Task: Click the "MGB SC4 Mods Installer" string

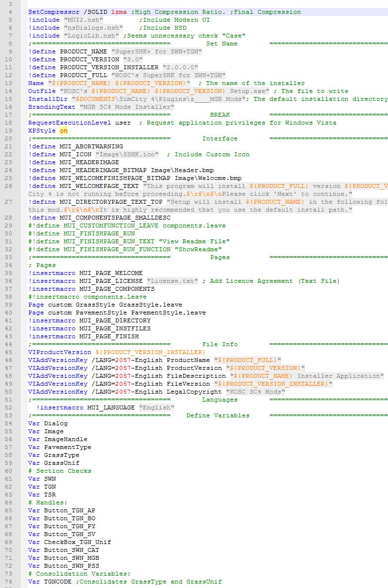Action: [127, 107]
